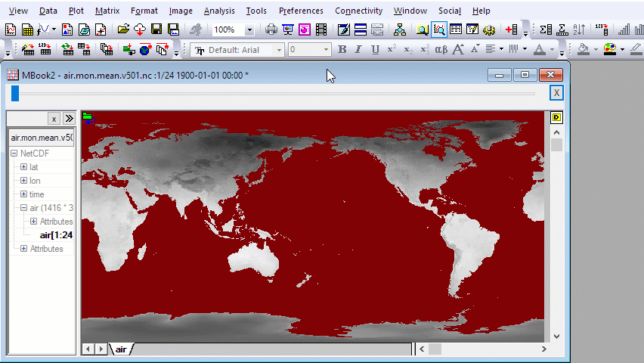Open the Preferences menu
This screenshot has width=644, height=363.
click(301, 11)
